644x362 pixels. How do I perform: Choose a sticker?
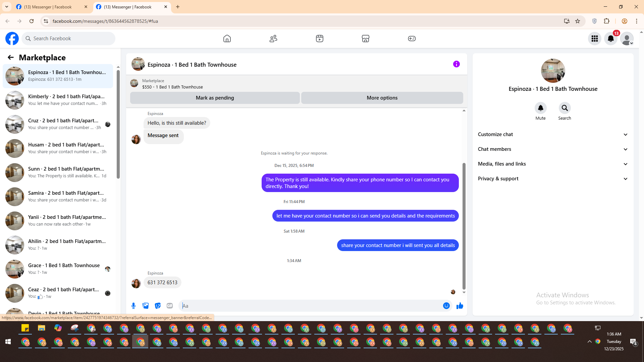158,306
